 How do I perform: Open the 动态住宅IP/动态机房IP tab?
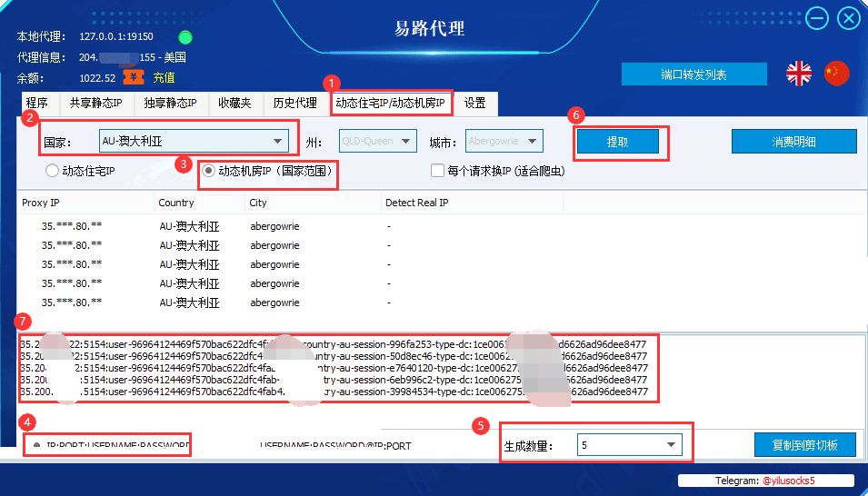391,103
